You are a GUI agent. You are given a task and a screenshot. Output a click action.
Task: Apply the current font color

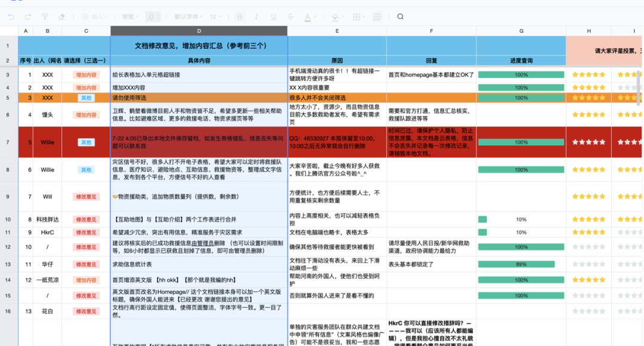(x=307, y=17)
